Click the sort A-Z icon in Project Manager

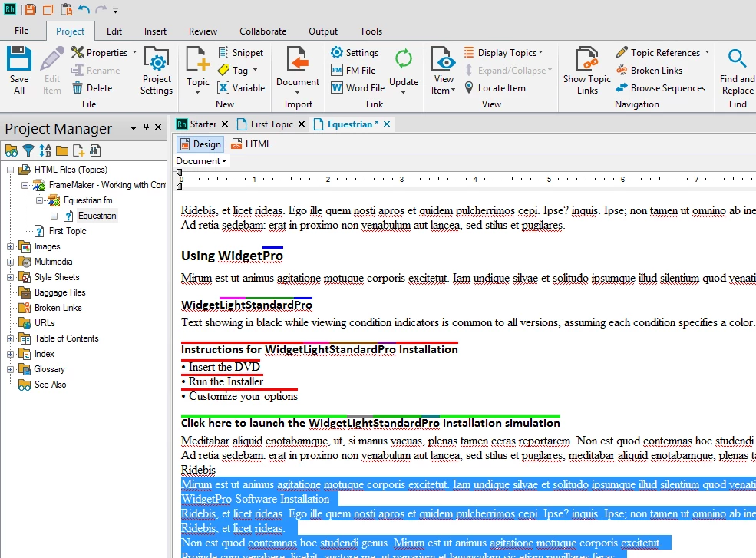pyautogui.click(x=45, y=150)
